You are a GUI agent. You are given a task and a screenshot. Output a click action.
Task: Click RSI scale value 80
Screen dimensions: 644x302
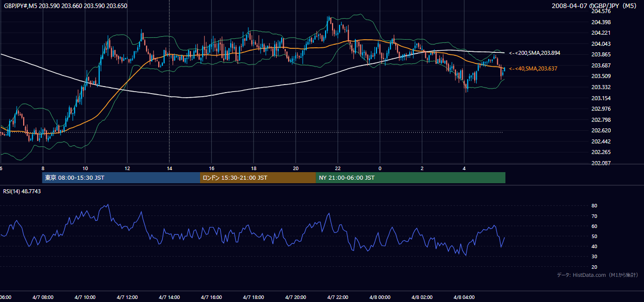pyautogui.click(x=594, y=206)
